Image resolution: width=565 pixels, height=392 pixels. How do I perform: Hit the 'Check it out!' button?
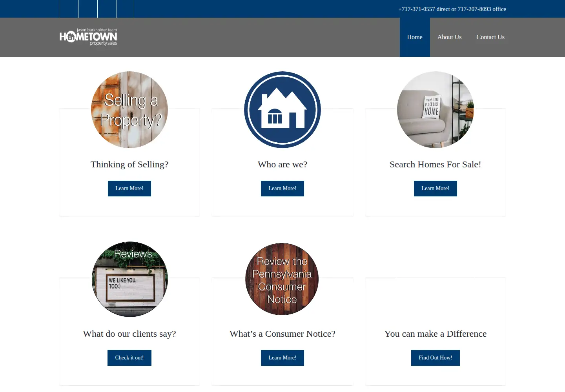[129, 358]
